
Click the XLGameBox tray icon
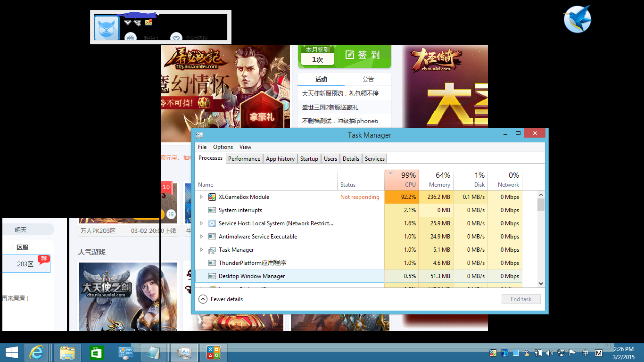click(493, 353)
